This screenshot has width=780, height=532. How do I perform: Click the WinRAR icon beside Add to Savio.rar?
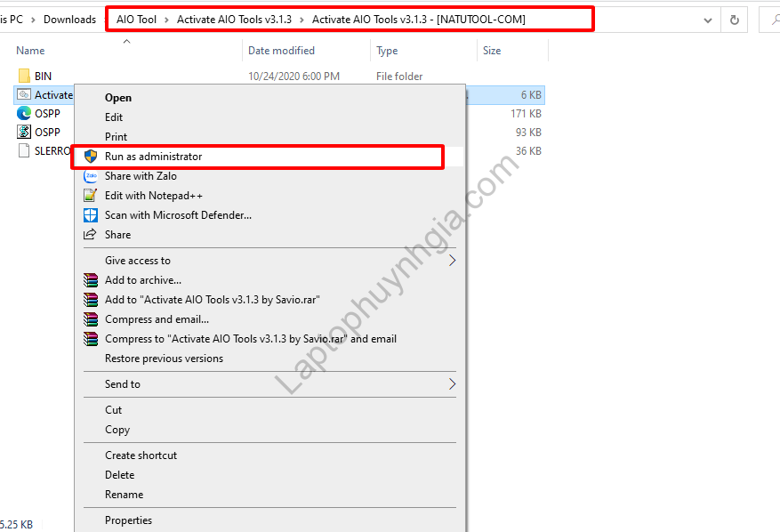(91, 300)
